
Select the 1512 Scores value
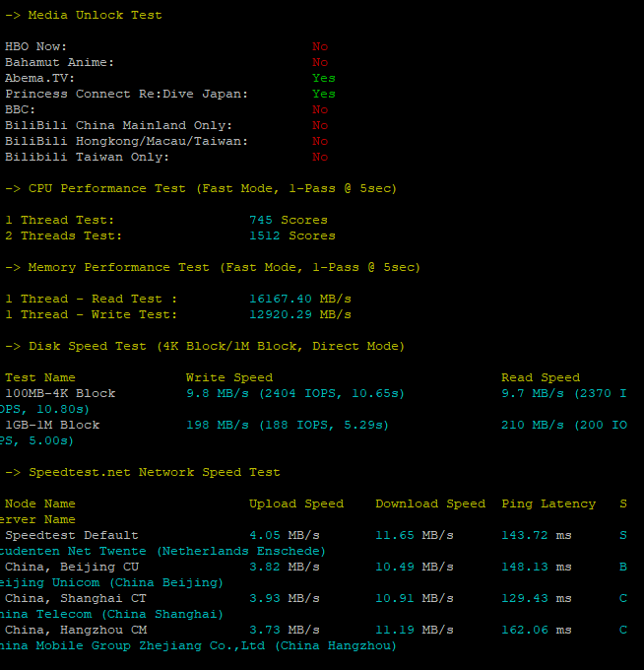point(292,235)
